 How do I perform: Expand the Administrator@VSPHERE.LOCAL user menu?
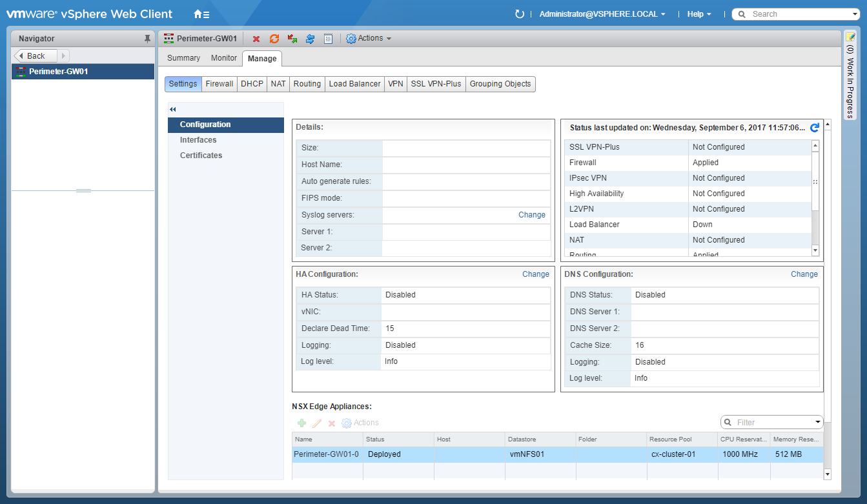[x=602, y=14]
